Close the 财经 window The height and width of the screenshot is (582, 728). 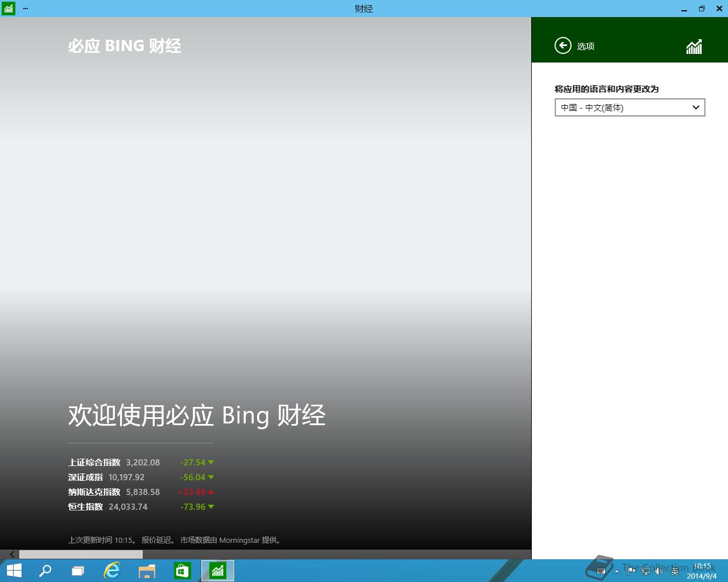tap(719, 9)
